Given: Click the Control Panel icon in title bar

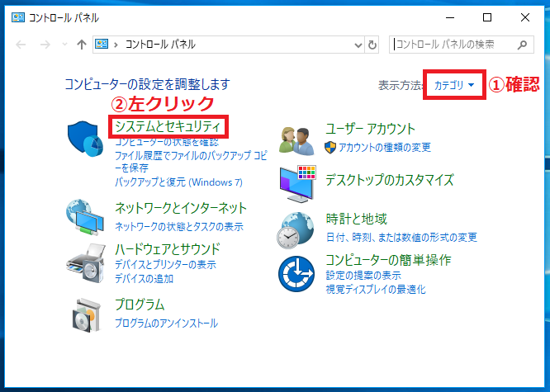Looking at the screenshot, I should tap(18, 17).
